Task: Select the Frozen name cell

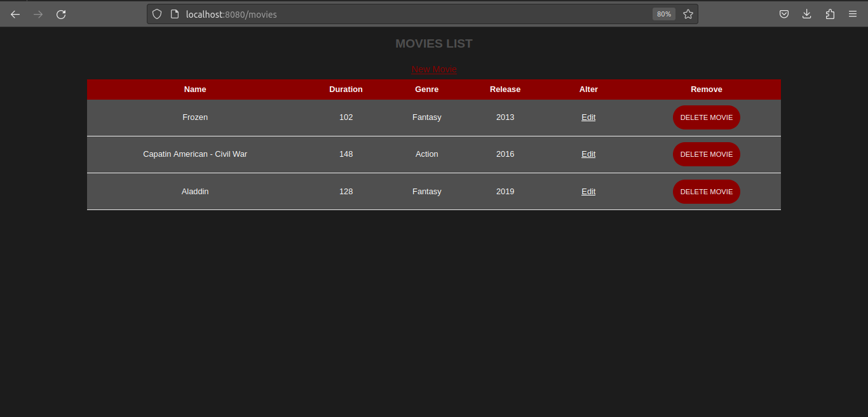Action: coord(195,117)
